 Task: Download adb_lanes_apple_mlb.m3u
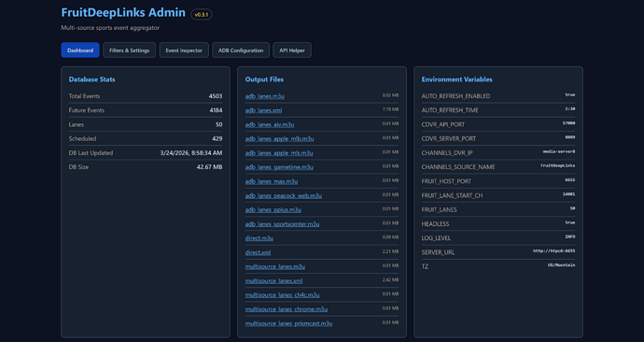[279, 138]
